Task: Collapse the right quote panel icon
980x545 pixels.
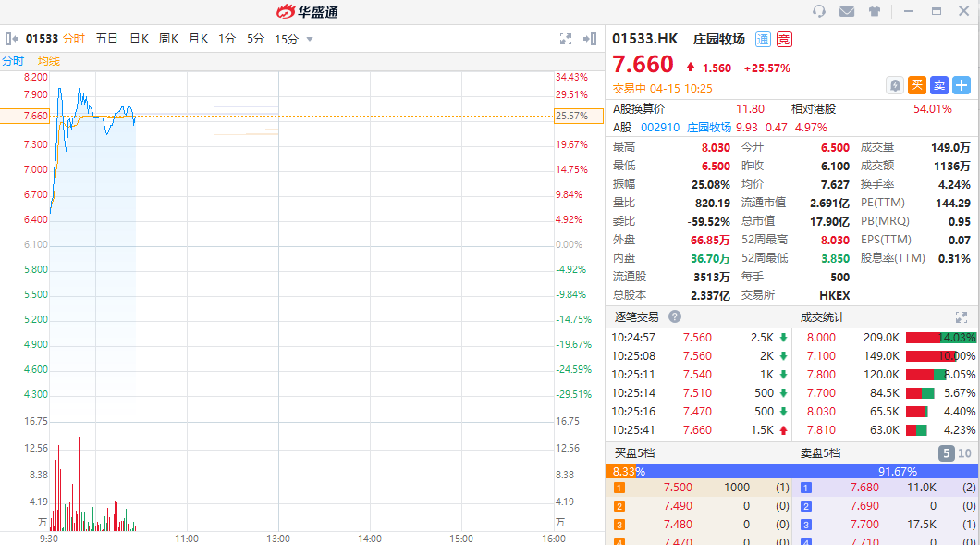Action: tap(591, 39)
